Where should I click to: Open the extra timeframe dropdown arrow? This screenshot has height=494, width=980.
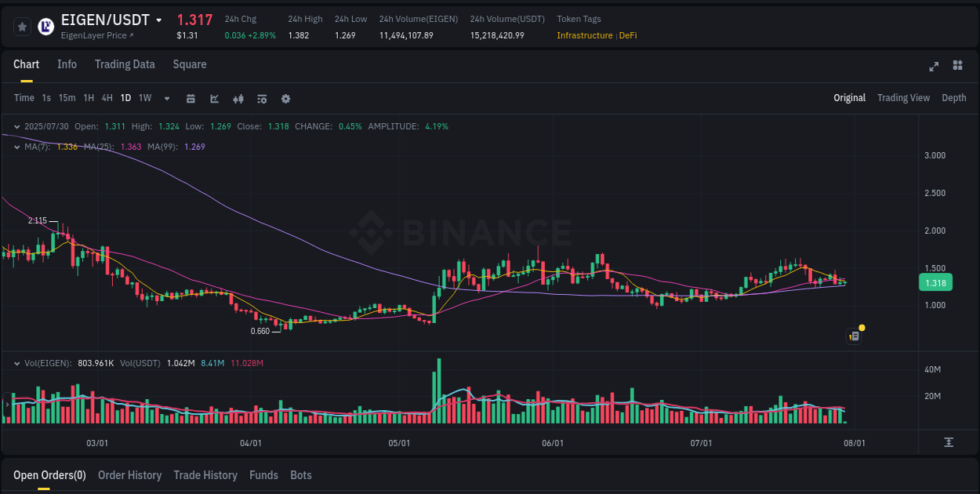166,99
